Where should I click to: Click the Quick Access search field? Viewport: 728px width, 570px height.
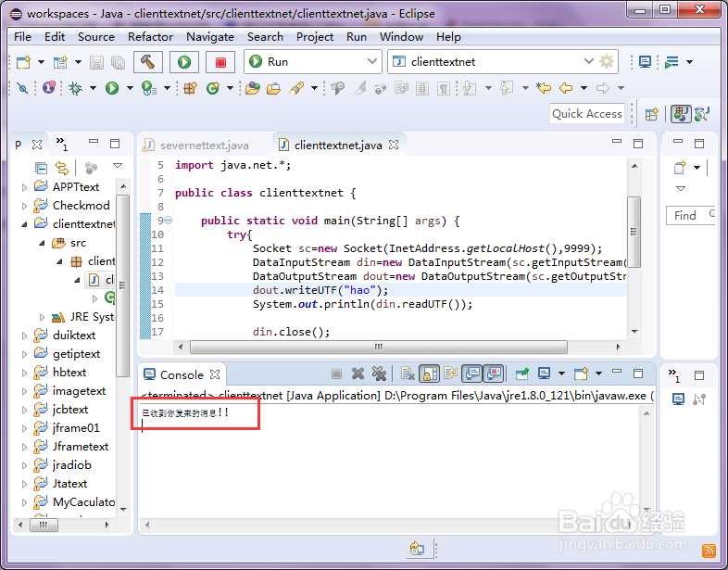(587, 114)
